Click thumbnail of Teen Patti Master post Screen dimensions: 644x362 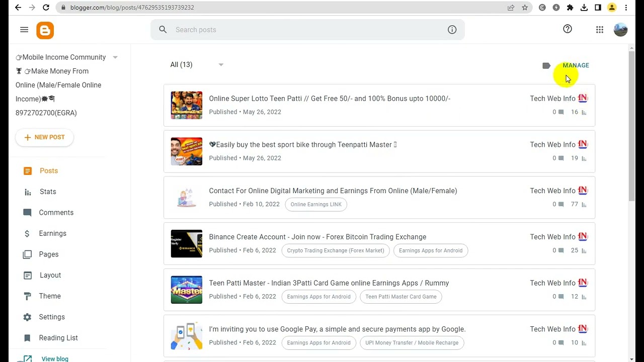point(186,290)
